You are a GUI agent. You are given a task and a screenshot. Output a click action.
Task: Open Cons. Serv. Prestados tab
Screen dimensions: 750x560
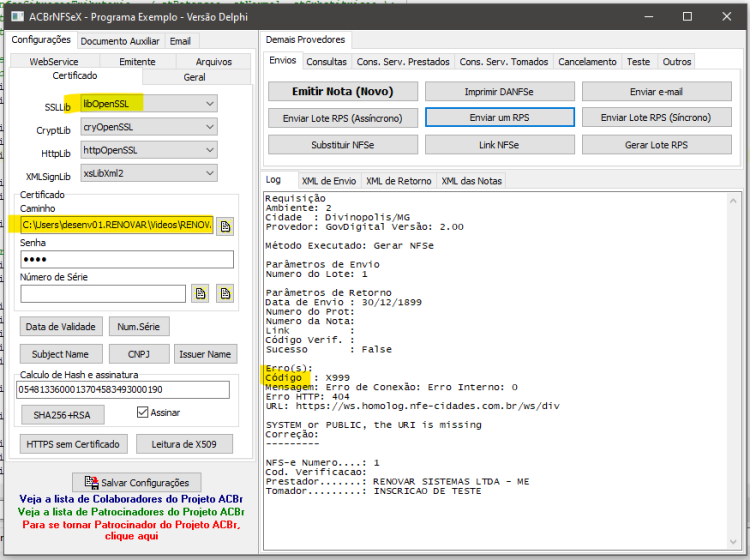coord(403,62)
